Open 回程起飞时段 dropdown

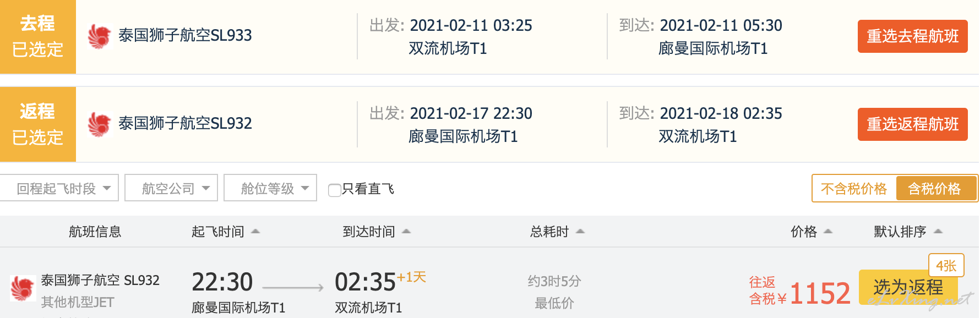point(59,188)
